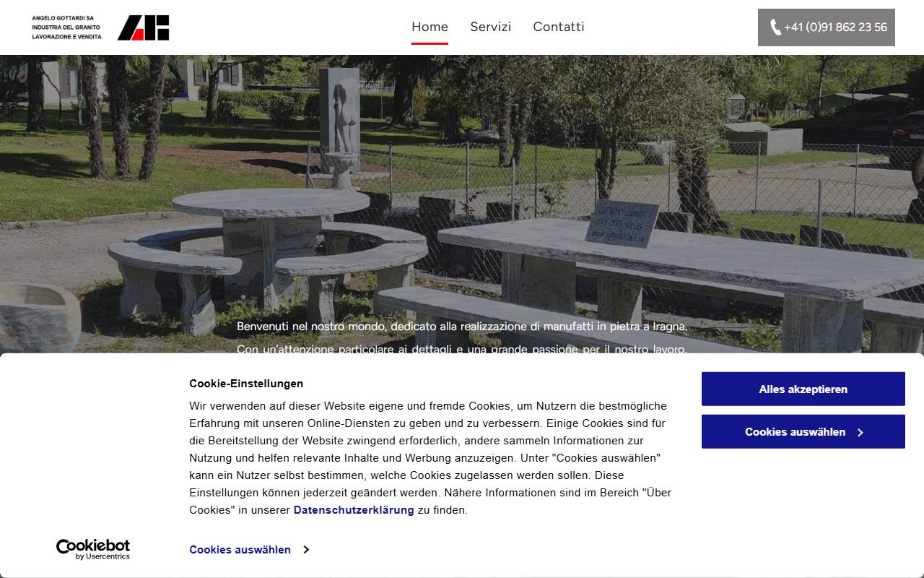Accept all cookies with Alles akzeptieren
The image size is (924, 578).
803,389
